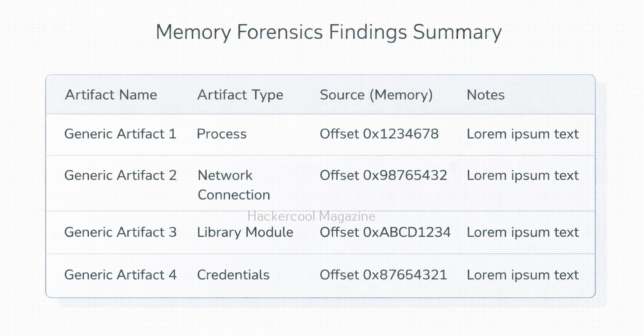
Task: Click the Source (Memory) column header
Action: coord(376,95)
